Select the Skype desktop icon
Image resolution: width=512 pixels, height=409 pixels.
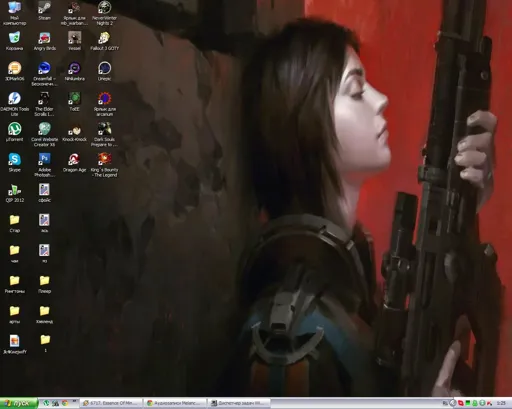[x=14, y=162]
